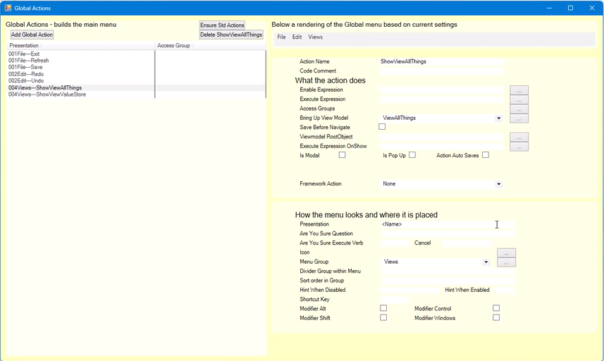
Task: Open ellipsis picker for Access Groups
Action: [519, 109]
